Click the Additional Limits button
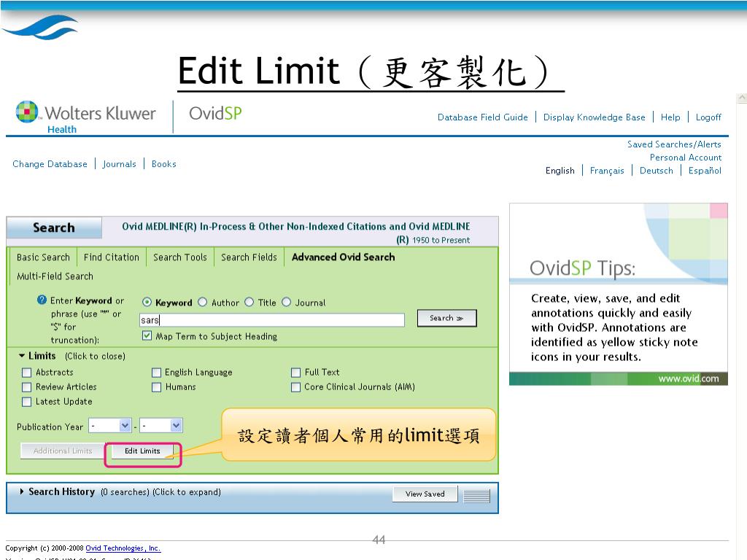The height and width of the screenshot is (560, 747). pyautogui.click(x=63, y=451)
